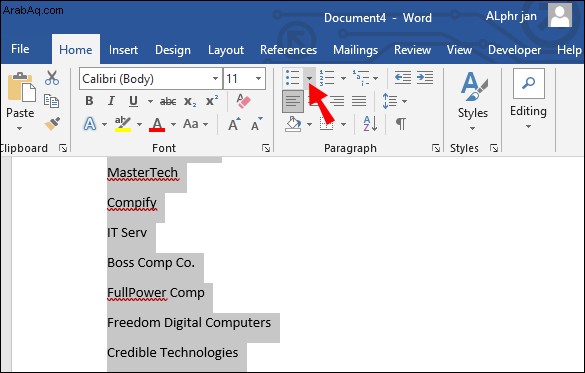585x373 pixels.
Task: Click the Line and Paragraph Spacing icon
Action: click(x=390, y=101)
